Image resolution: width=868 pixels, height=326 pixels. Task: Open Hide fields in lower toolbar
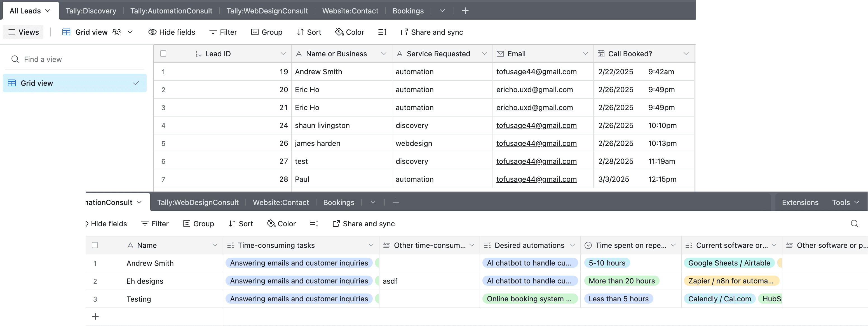click(106, 223)
